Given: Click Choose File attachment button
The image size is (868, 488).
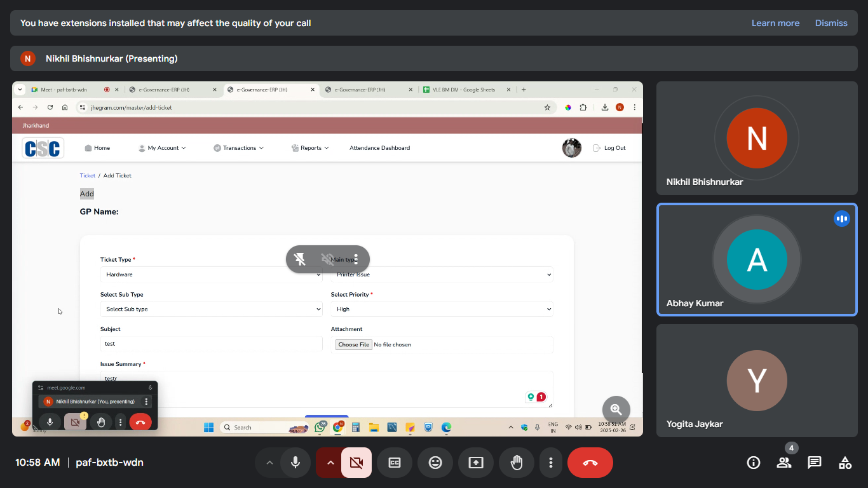Looking at the screenshot, I should tap(354, 344).
